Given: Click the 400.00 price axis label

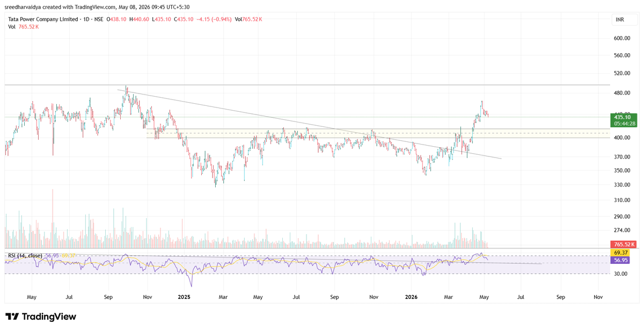Looking at the screenshot, I should click(x=621, y=138).
